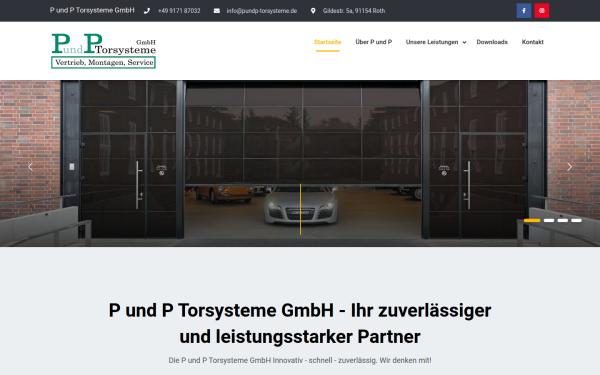The width and height of the screenshot is (600, 375).
Task: Click the phone handset icon
Action: point(147,11)
